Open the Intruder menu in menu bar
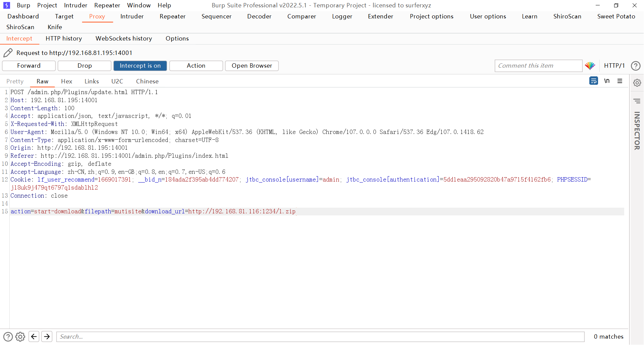The width and height of the screenshot is (644, 345). 75,5
